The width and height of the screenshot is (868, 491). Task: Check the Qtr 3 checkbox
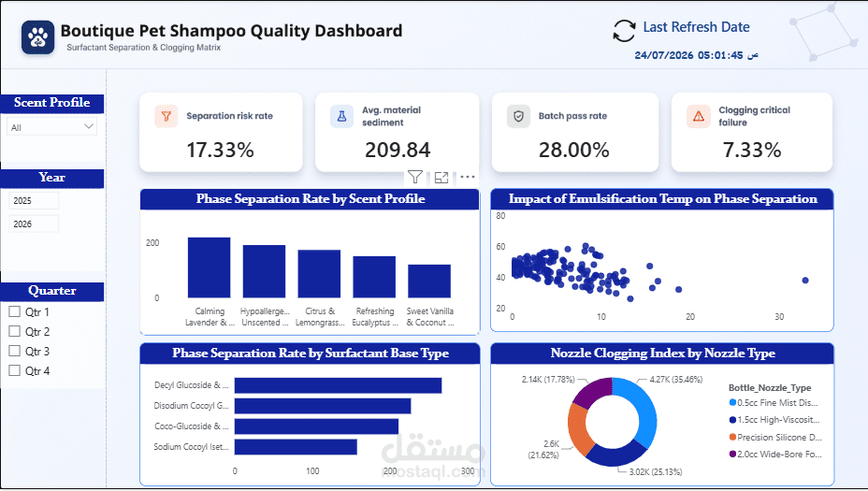(14, 351)
